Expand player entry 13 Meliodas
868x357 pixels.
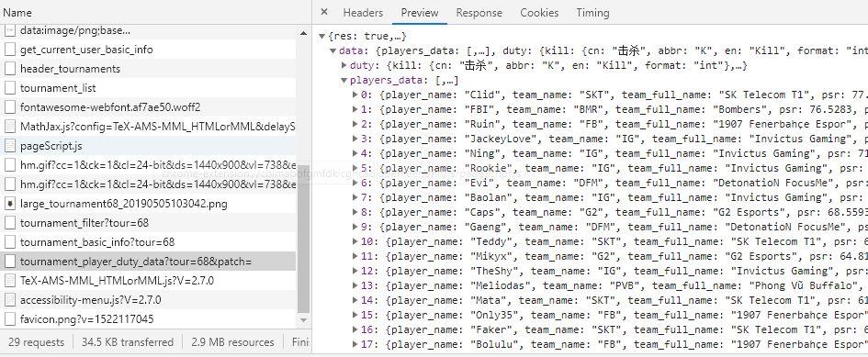355,285
